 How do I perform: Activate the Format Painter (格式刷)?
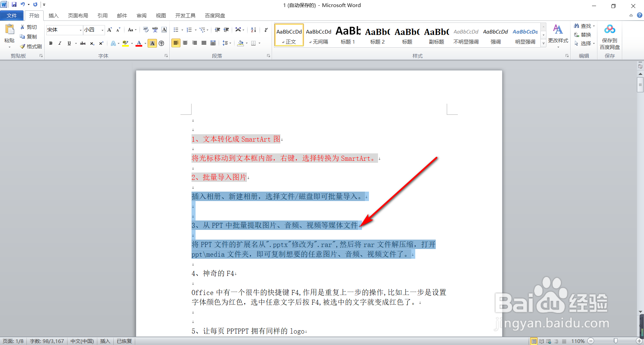[31, 46]
